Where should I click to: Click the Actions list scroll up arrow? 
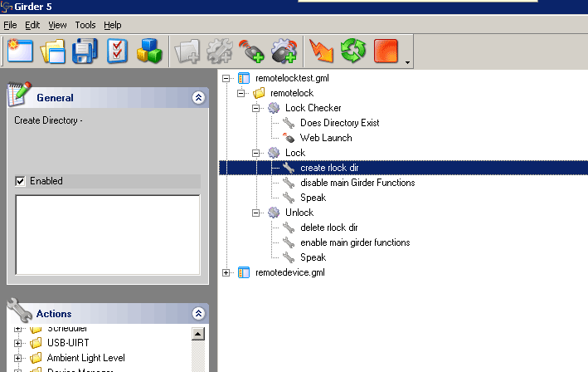point(198,334)
